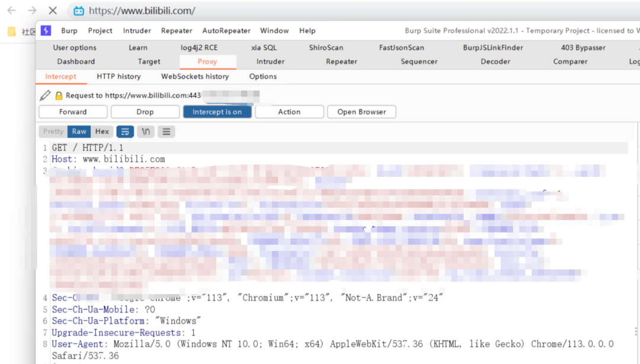Open the editor hamburger options menu

166,131
